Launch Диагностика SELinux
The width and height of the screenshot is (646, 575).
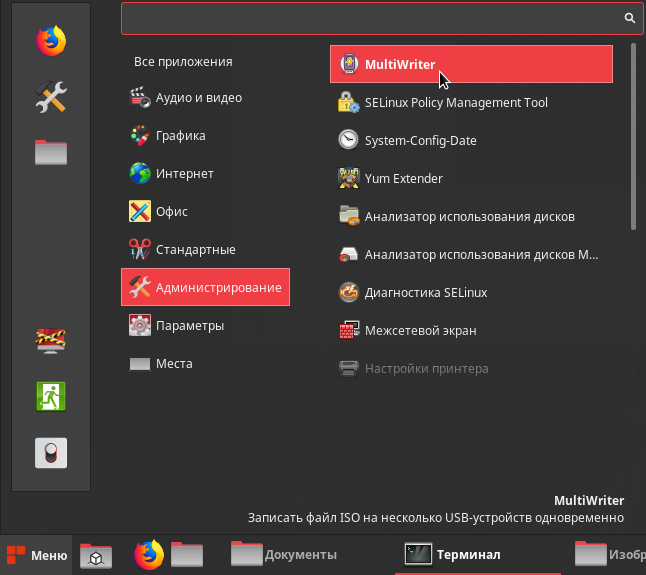pyautogui.click(x=471, y=292)
